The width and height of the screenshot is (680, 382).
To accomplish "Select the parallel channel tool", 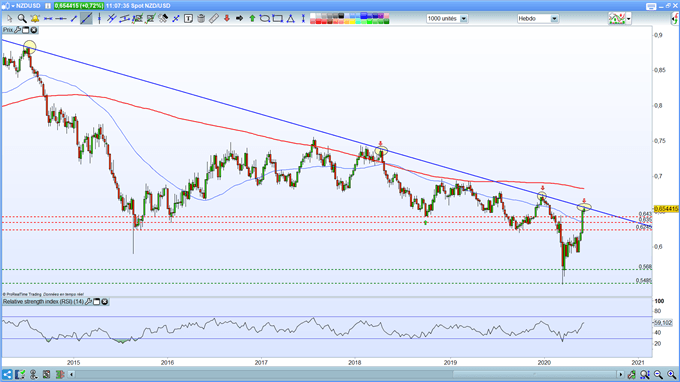I will 124,19.
